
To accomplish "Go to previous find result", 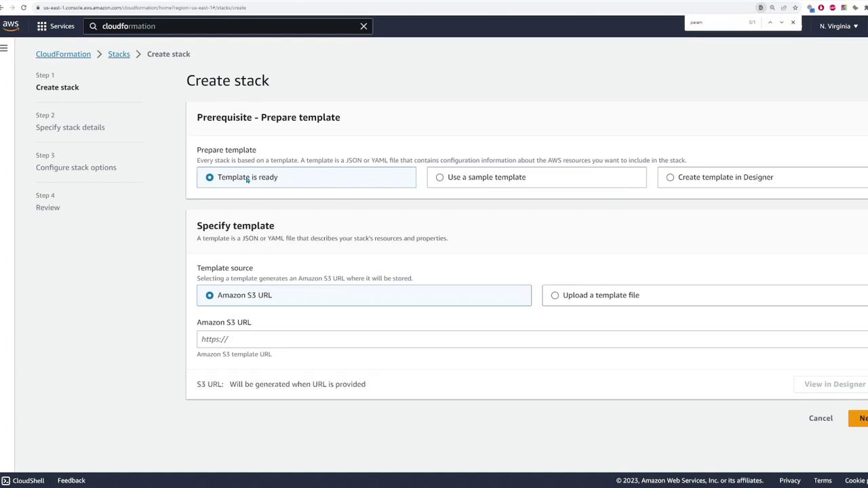I will [770, 22].
